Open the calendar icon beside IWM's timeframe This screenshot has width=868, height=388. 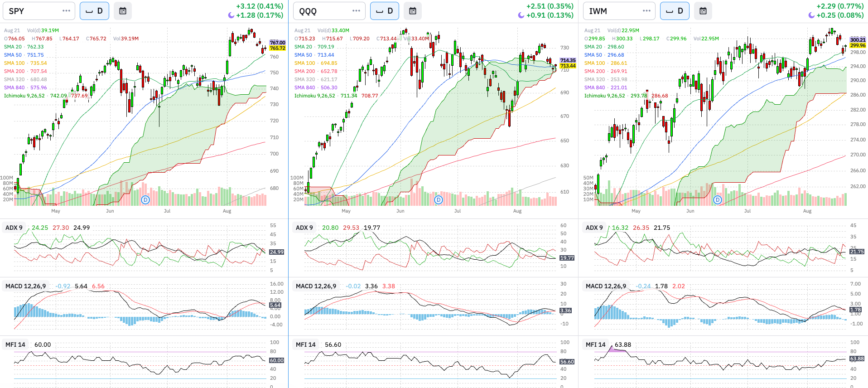[703, 11]
